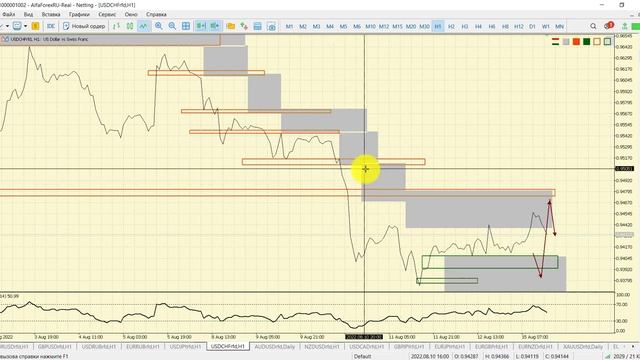Click the green upload arrow icon

click(x=624, y=26)
